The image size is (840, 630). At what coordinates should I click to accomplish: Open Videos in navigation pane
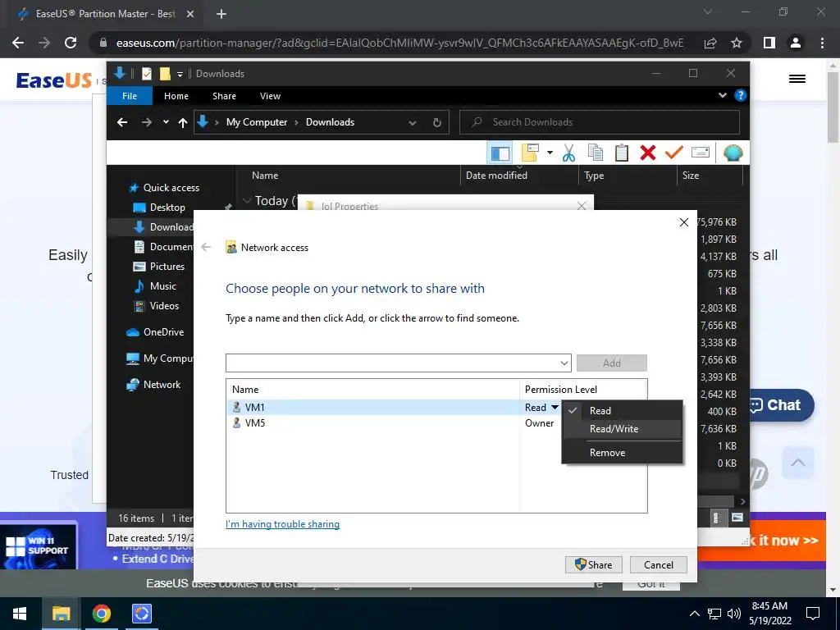coord(164,306)
